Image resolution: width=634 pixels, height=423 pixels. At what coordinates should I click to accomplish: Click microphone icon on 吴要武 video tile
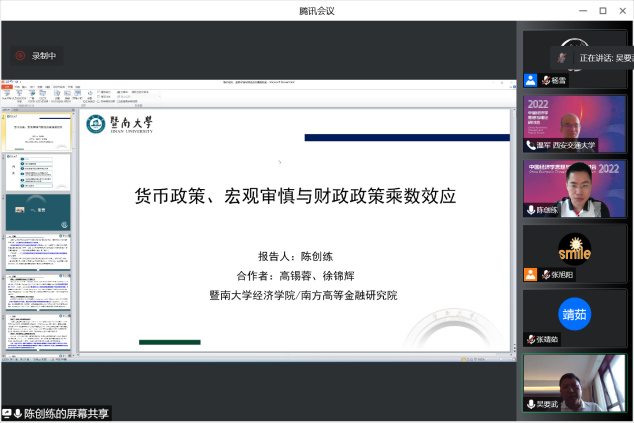tap(532, 404)
